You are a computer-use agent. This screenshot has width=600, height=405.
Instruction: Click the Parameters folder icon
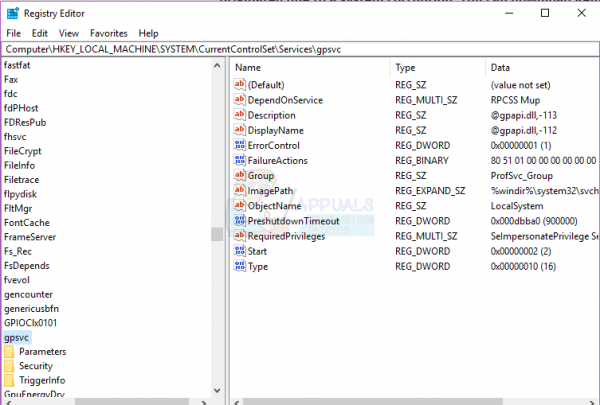point(10,351)
